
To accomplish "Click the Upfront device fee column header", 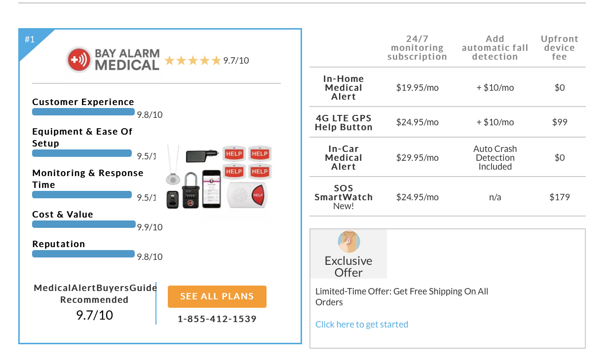I will 559,48.
